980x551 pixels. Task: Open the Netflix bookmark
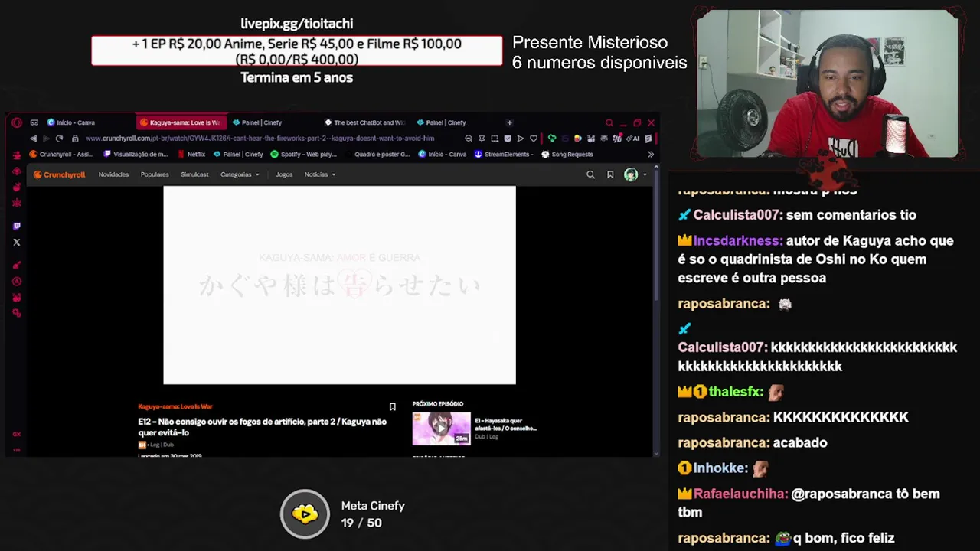point(191,154)
